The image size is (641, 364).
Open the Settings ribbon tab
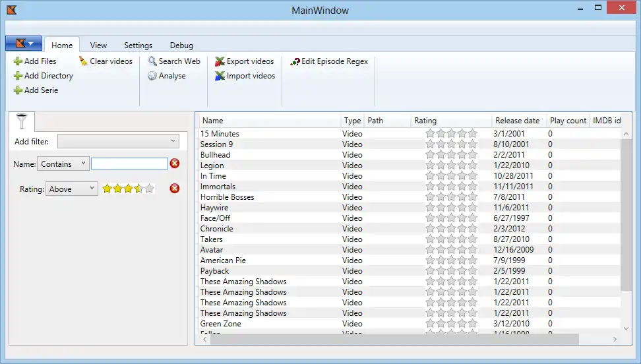(138, 45)
